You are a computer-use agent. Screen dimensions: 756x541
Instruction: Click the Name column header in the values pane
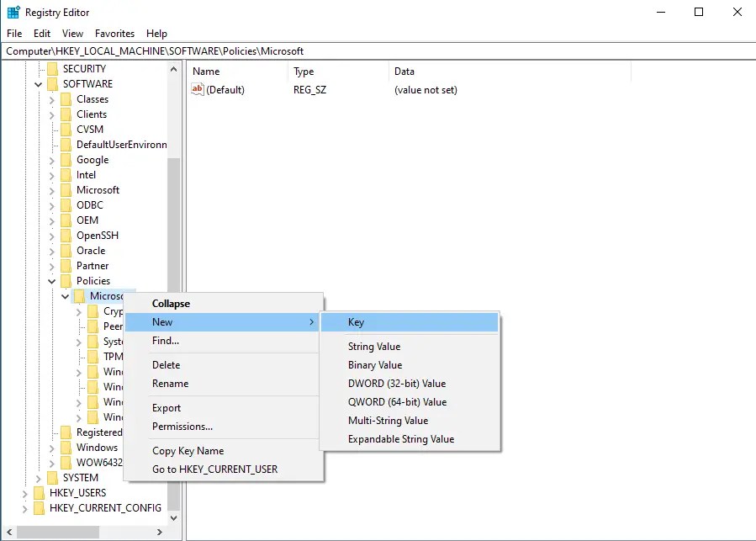tap(207, 72)
